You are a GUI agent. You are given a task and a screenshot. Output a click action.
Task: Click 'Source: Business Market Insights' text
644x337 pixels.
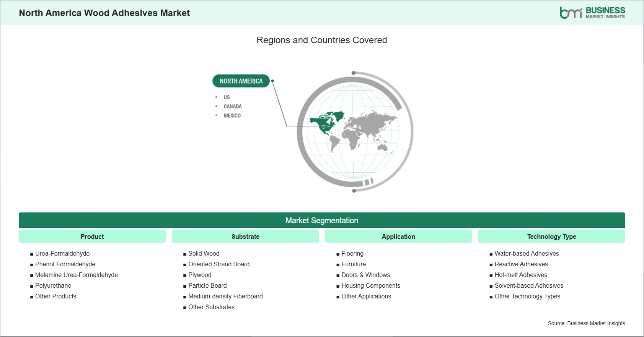[x=586, y=323]
